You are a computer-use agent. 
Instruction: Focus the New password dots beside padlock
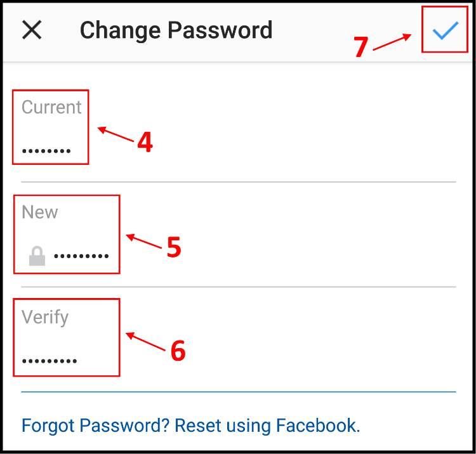click(x=81, y=256)
